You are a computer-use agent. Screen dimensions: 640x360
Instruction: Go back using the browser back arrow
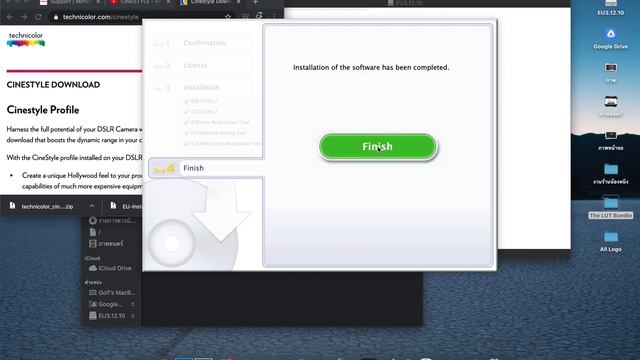(x=10, y=17)
